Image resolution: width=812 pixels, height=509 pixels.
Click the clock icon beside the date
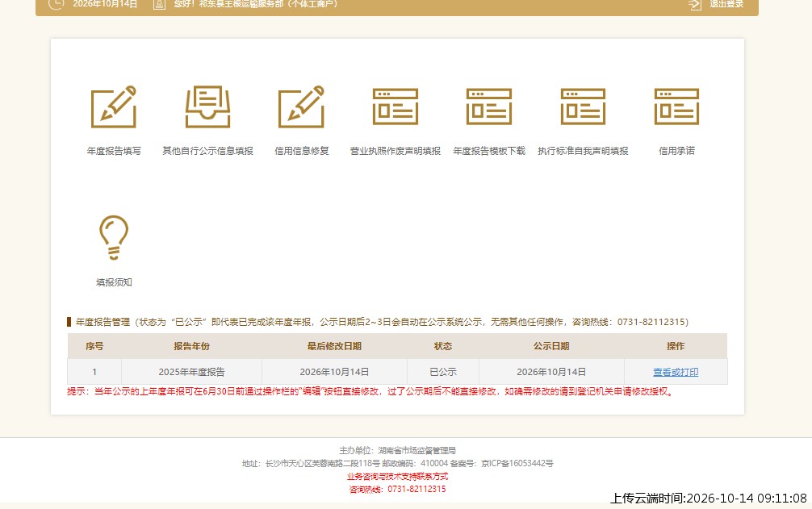coord(56,4)
